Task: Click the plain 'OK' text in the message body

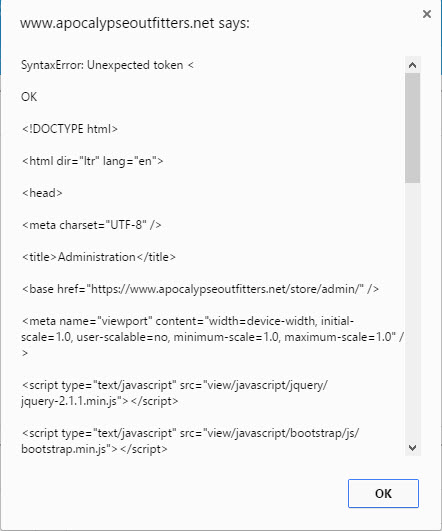Action: [29, 97]
